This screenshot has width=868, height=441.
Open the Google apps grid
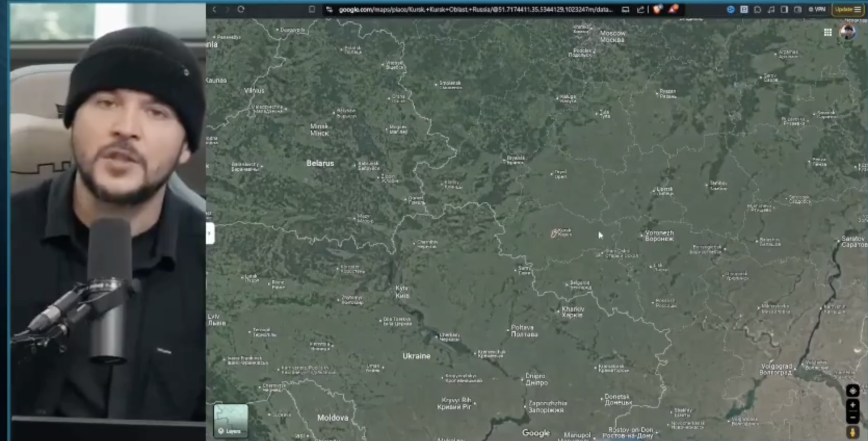(828, 32)
